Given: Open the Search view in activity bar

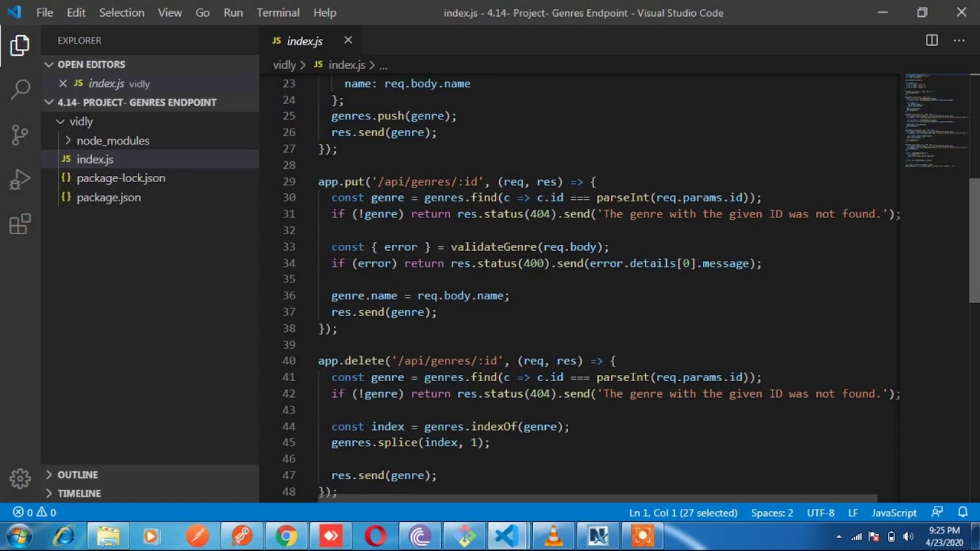Looking at the screenshot, I should [21, 90].
